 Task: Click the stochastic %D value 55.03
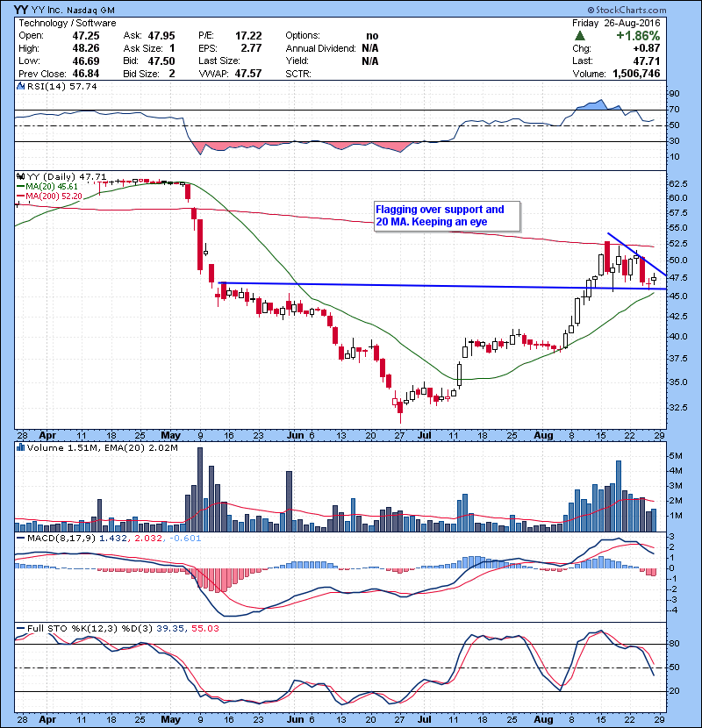[204, 628]
